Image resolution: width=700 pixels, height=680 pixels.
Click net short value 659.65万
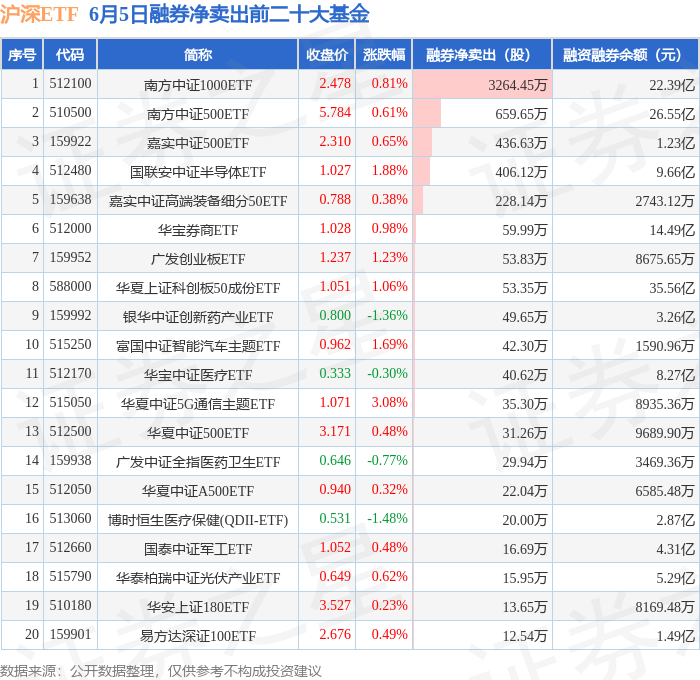[x=521, y=114]
